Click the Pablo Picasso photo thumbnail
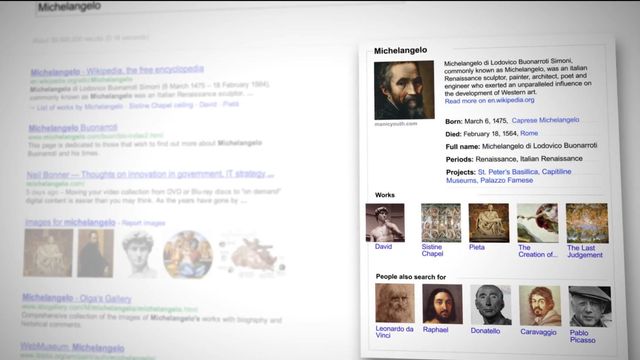This screenshot has height=360, width=640. pyautogui.click(x=590, y=307)
